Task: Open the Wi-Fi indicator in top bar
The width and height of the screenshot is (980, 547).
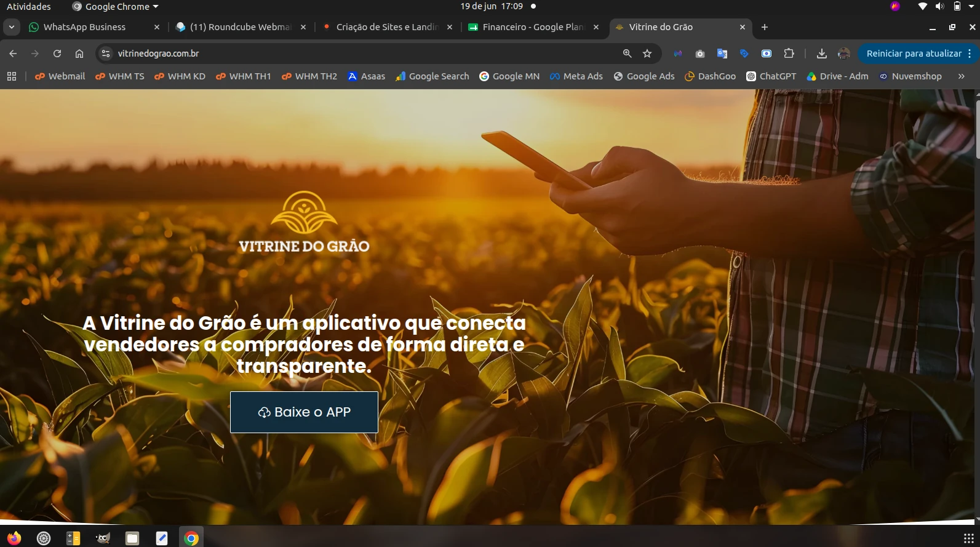Action: coord(922,6)
